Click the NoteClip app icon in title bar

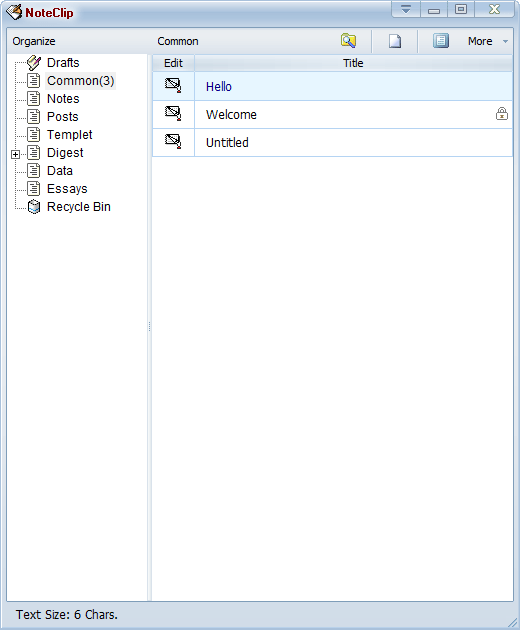point(14,12)
